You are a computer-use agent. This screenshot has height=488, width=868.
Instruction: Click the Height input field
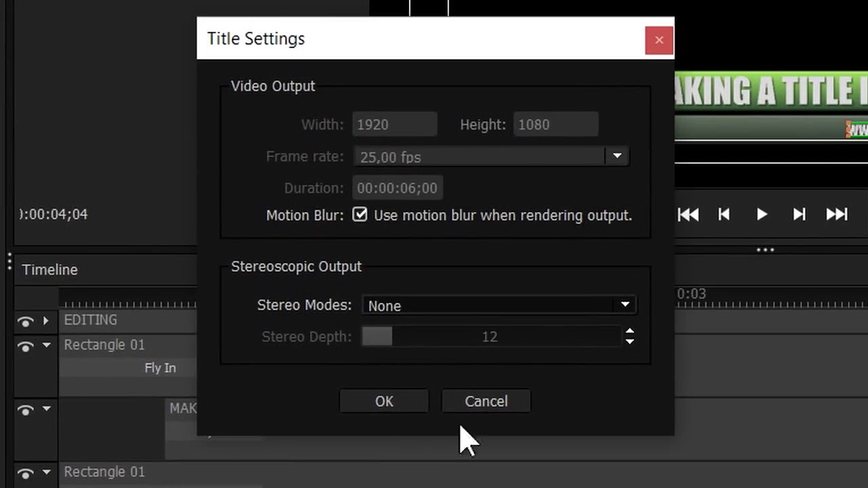pyautogui.click(x=555, y=125)
